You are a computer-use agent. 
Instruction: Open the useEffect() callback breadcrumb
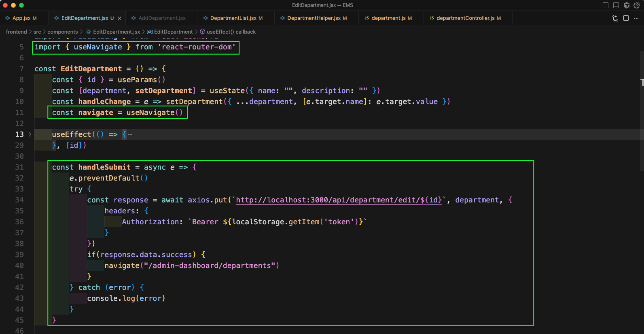pyautogui.click(x=231, y=32)
